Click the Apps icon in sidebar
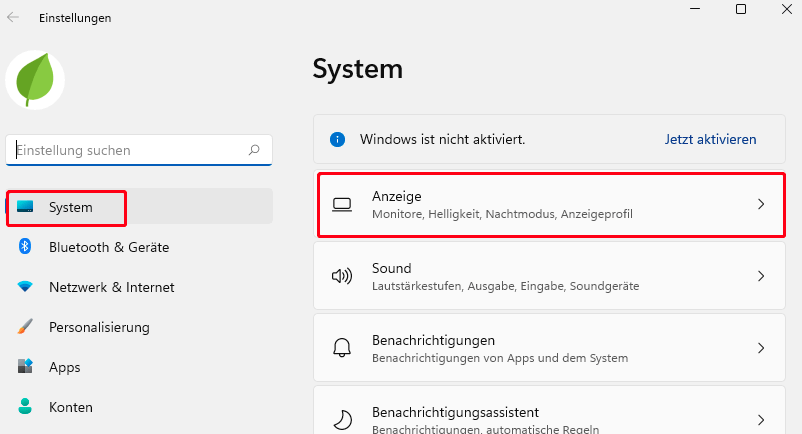Image resolution: width=802 pixels, height=434 pixels. pos(26,367)
